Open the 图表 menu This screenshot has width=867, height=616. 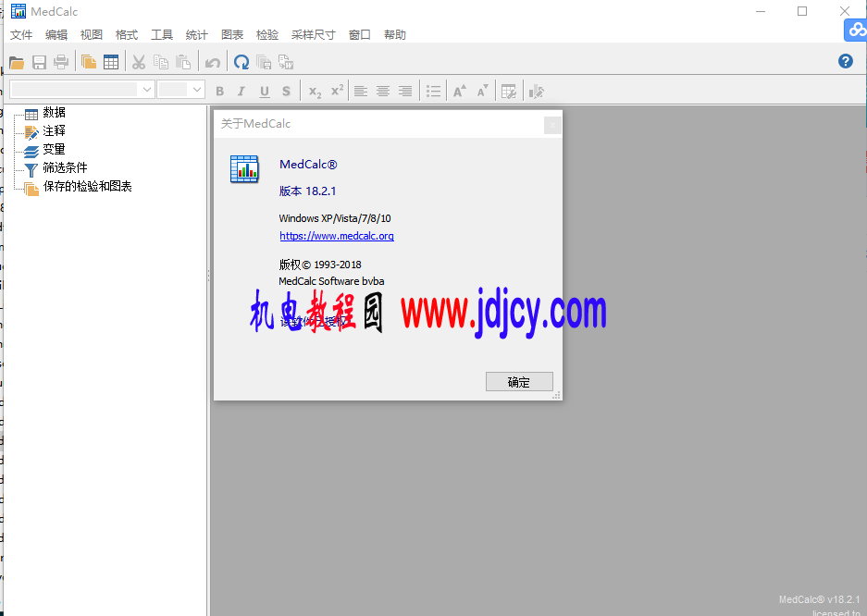point(232,35)
